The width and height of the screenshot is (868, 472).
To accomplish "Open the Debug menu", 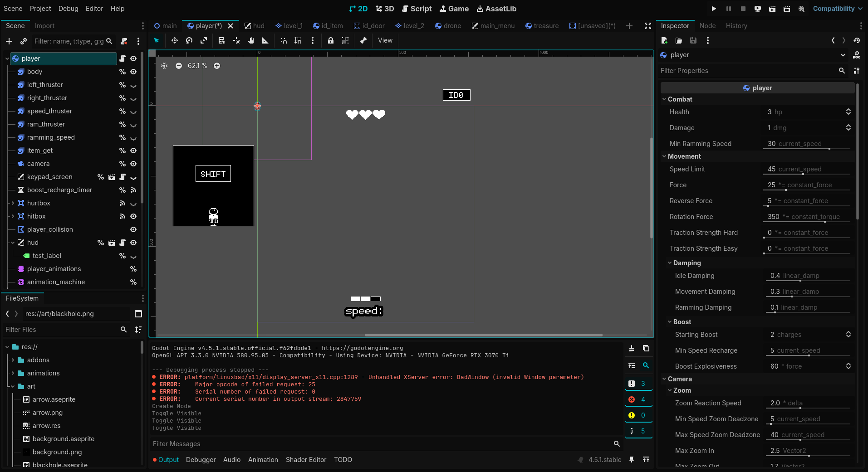I will (68, 9).
